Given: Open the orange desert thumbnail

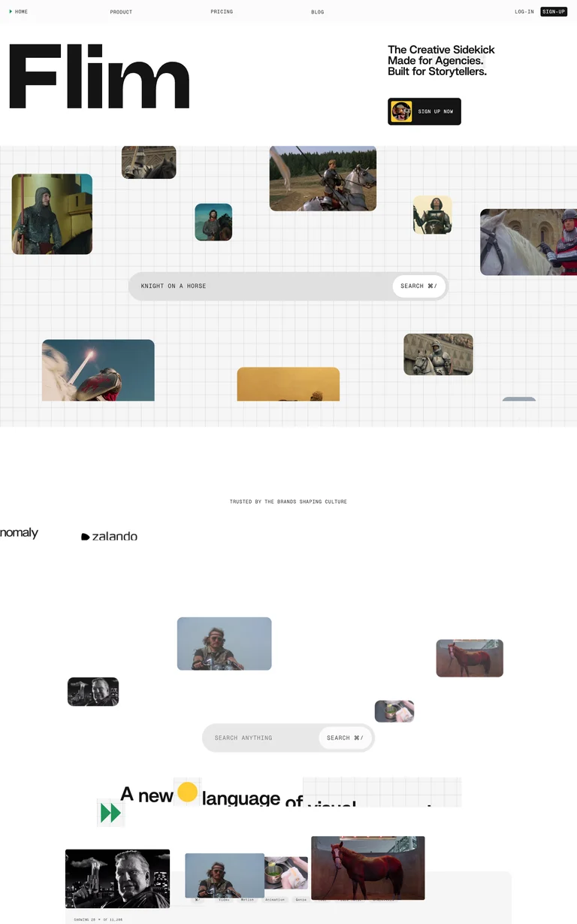Looking at the screenshot, I should coord(288,384).
